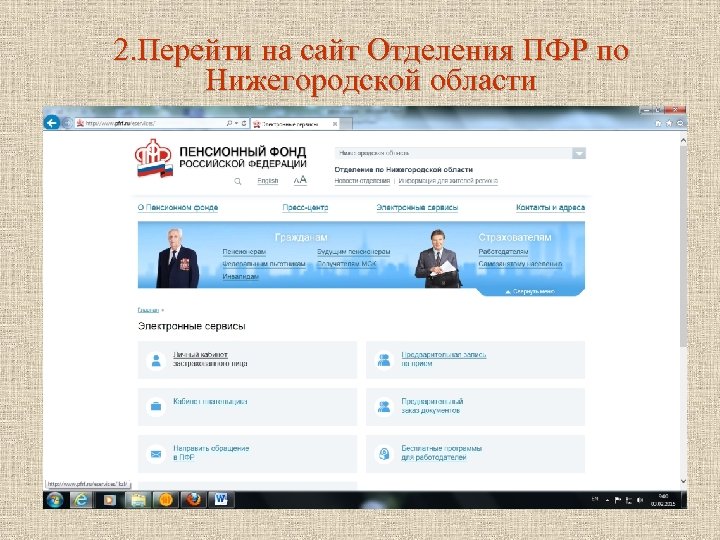720x540 pixels.
Task: Click the browser Home icon
Action: [x=658, y=123]
